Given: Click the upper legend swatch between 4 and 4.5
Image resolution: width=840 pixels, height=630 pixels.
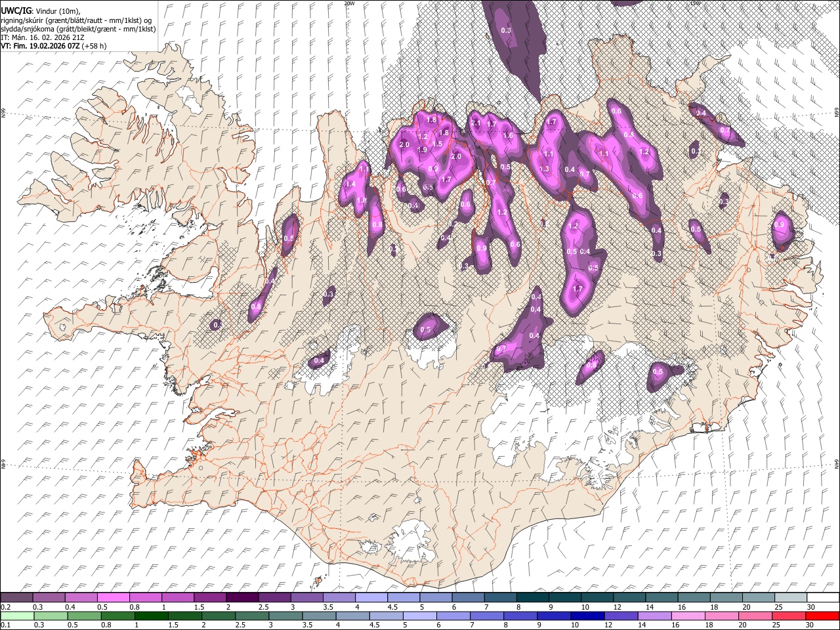Looking at the screenshot, I should coord(371,598).
